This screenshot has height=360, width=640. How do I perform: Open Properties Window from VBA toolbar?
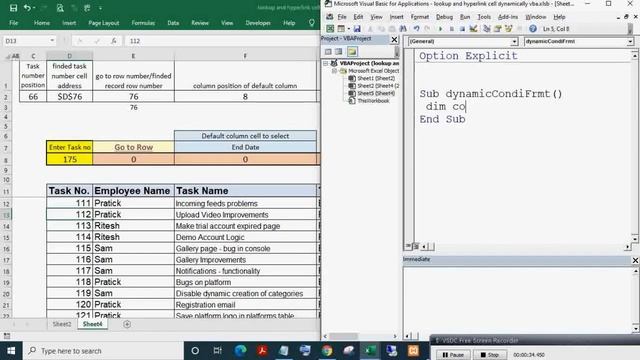point(498,29)
